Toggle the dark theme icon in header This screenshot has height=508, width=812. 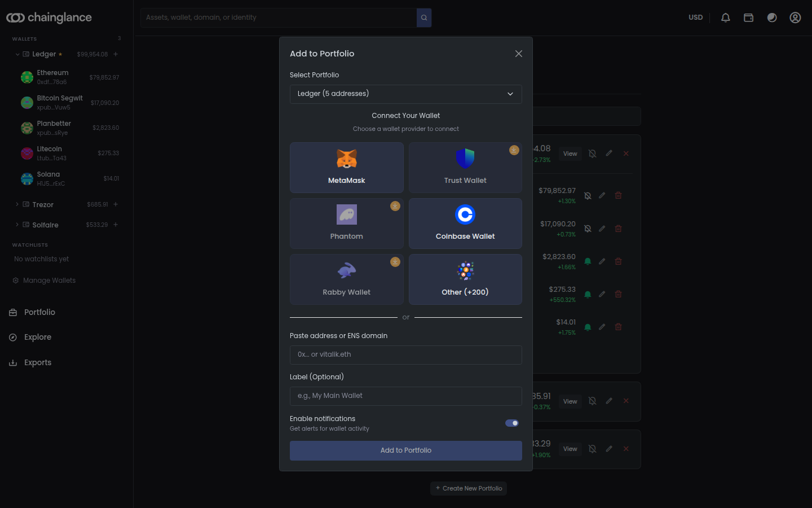tap(772, 17)
